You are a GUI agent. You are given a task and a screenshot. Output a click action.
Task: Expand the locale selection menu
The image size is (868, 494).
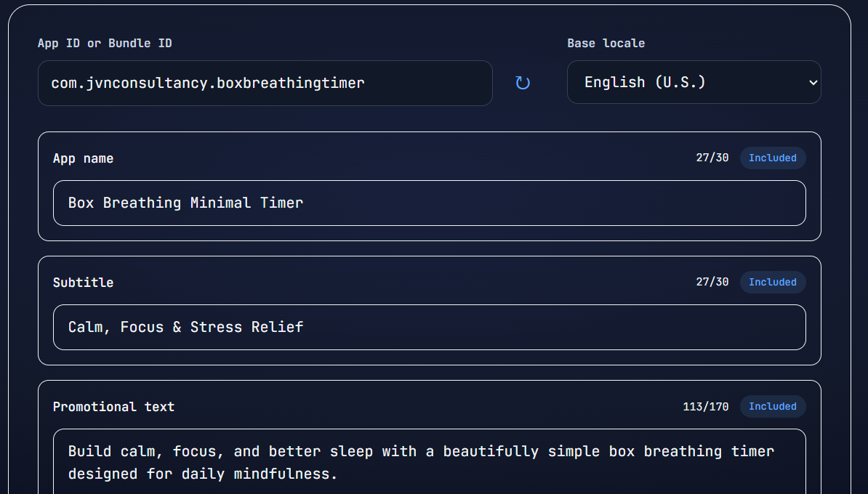[694, 82]
